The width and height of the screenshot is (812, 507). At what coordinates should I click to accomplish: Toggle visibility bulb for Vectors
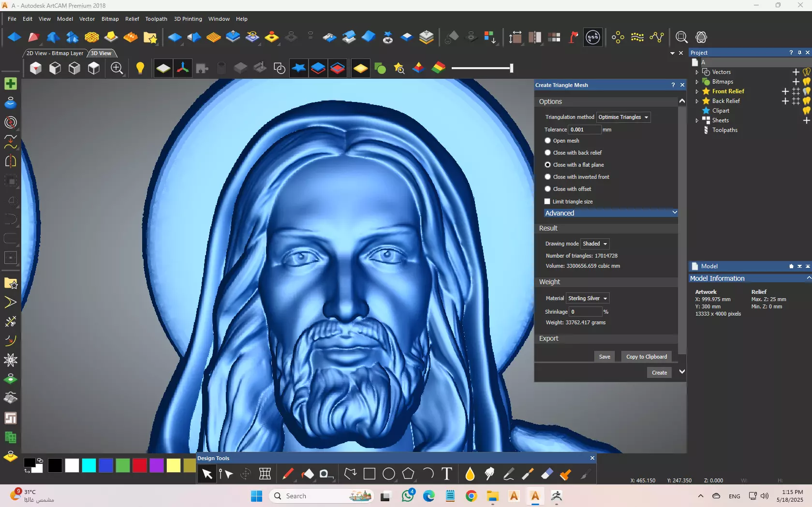click(806, 72)
